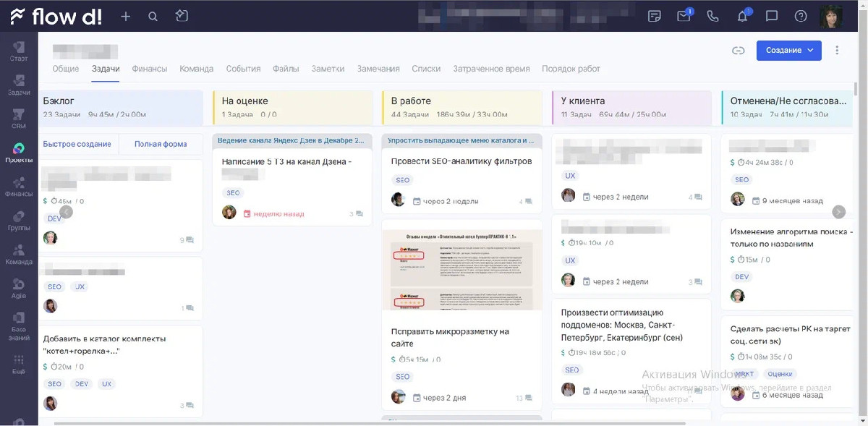Copy link using chain icon
Image resolution: width=868 pixels, height=426 pixels.
click(738, 51)
